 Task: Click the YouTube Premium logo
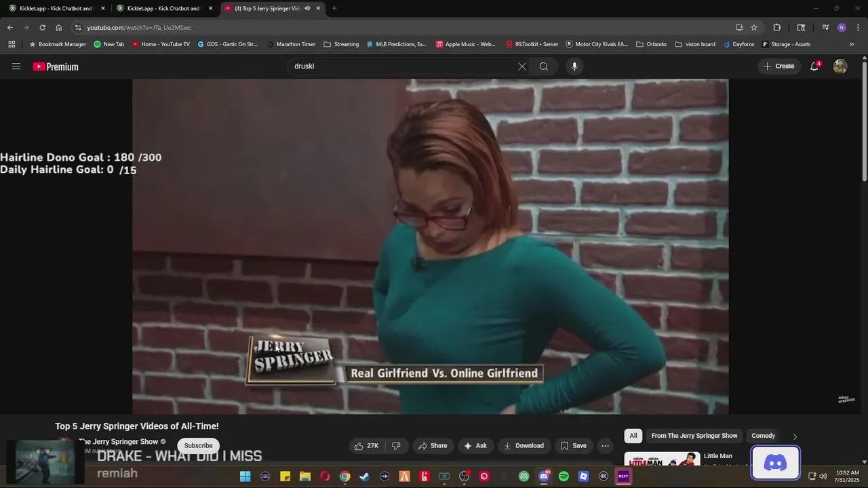pyautogui.click(x=56, y=66)
